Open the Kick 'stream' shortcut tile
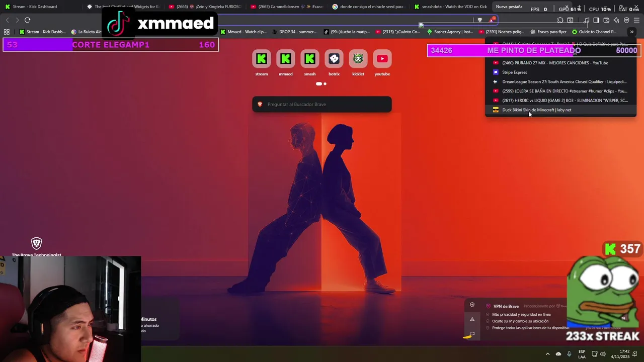This screenshot has height=362, width=644. click(x=262, y=63)
